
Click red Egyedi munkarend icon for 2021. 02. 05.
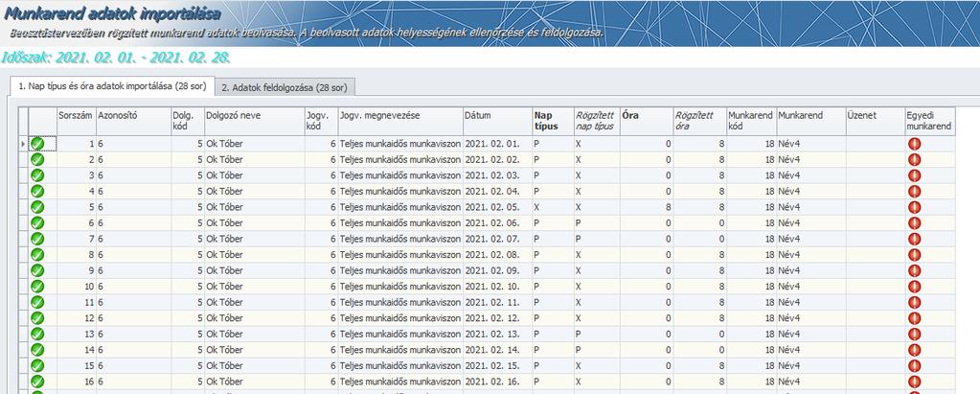click(914, 207)
